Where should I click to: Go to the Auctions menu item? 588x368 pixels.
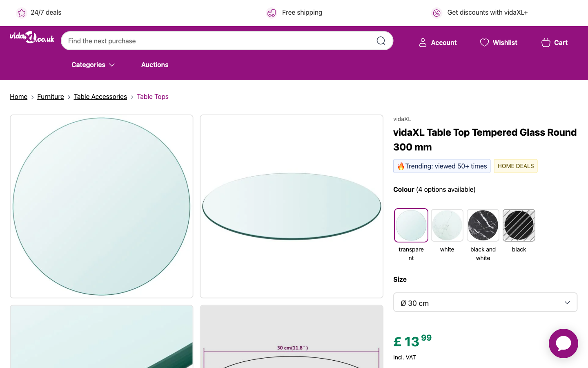pos(155,65)
